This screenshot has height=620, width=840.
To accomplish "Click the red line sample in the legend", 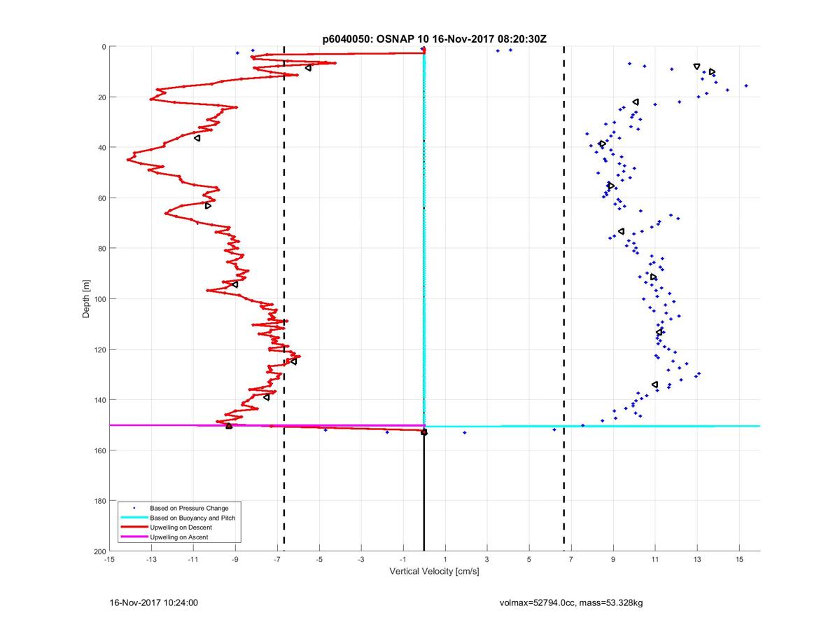I will pyautogui.click(x=133, y=527).
